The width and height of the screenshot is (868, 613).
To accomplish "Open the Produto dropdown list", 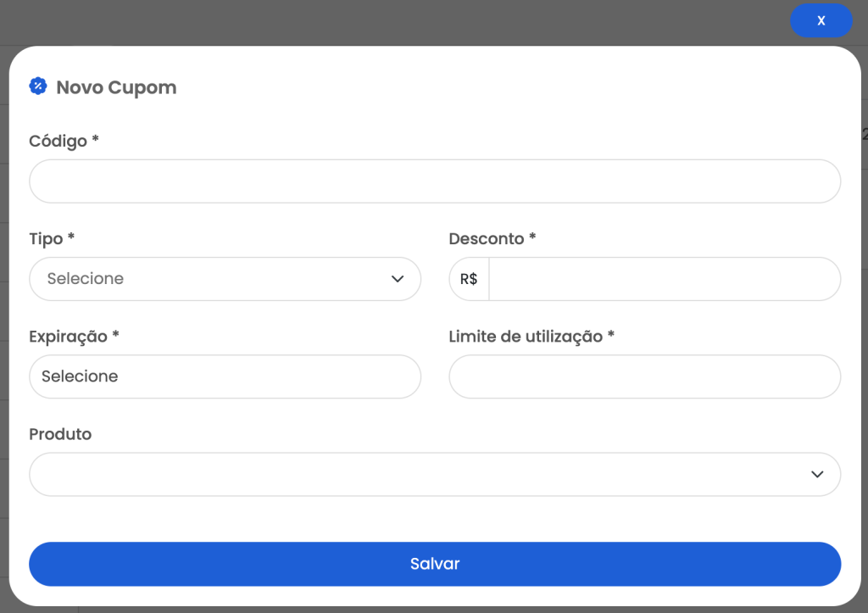I will point(435,474).
